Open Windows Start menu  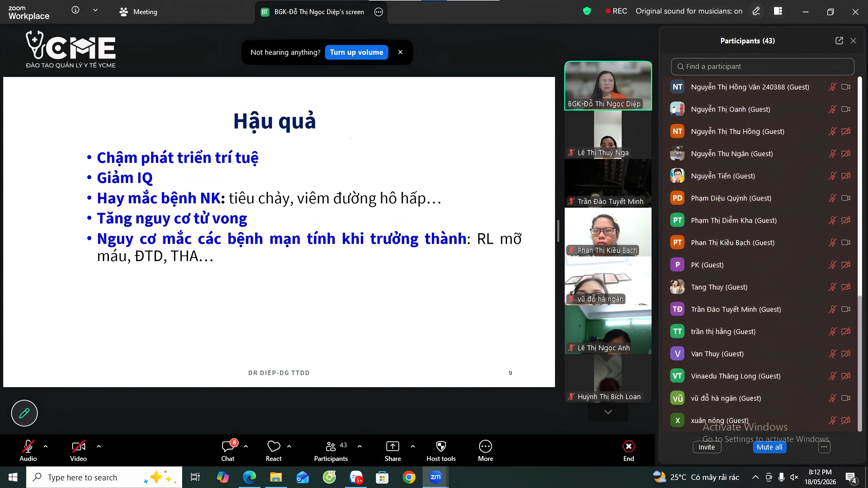pyautogui.click(x=13, y=477)
